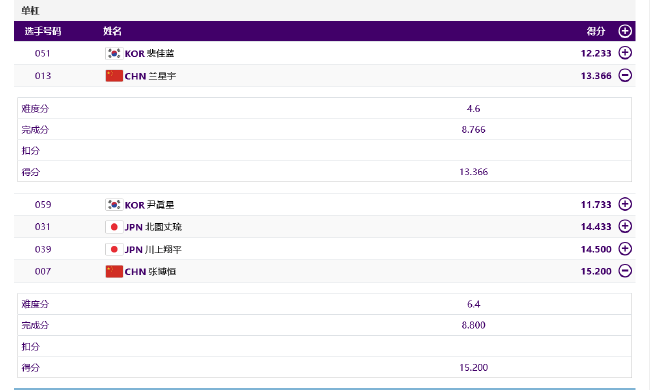Expand all rows with header plus icon
The image size is (650, 390).
[x=625, y=31]
